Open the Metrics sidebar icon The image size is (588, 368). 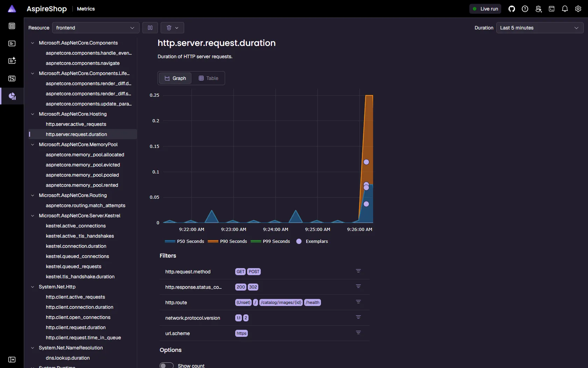click(x=12, y=96)
